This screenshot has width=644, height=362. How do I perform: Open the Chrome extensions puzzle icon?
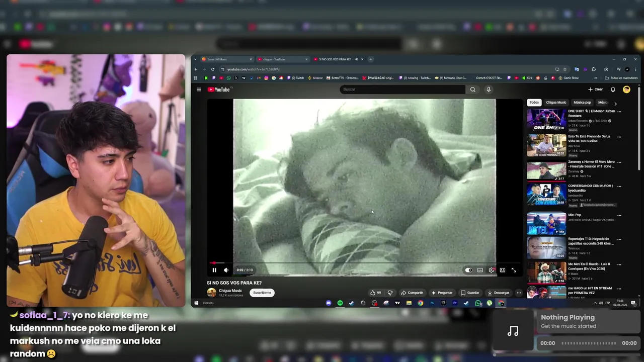click(x=594, y=69)
